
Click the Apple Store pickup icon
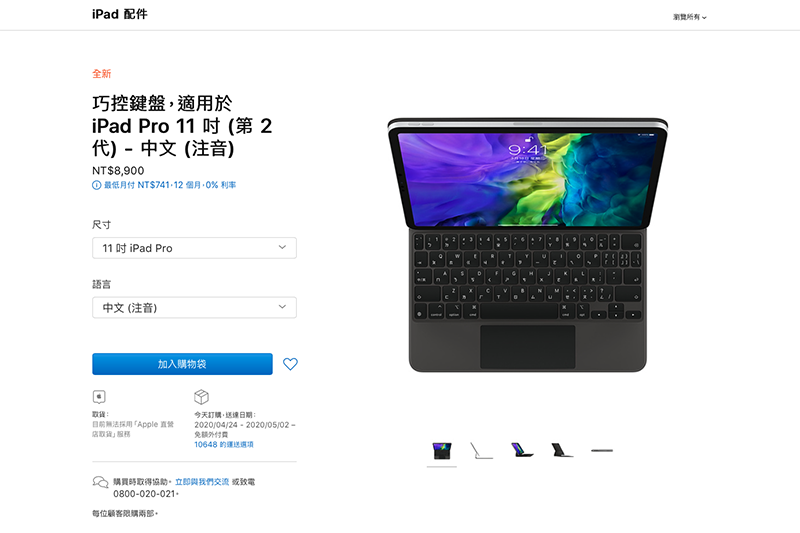pos(99,397)
